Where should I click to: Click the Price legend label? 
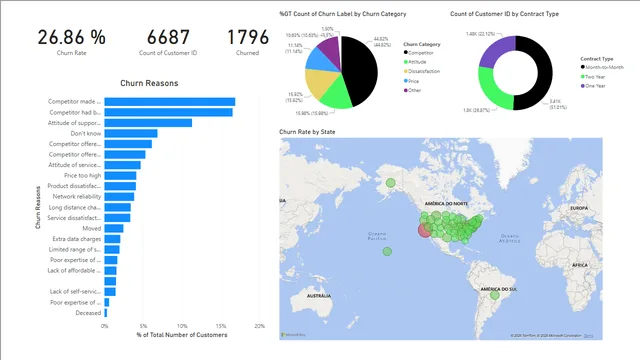tap(413, 81)
